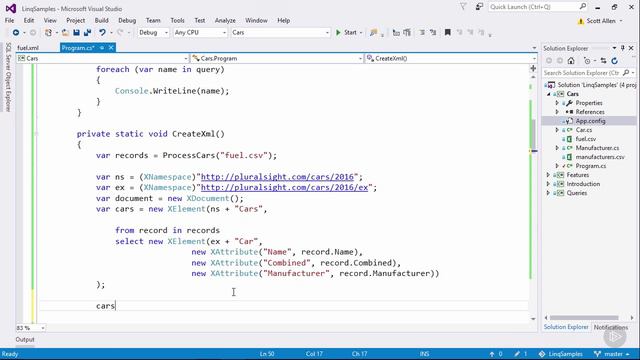This screenshot has width=640, height=360.
Task: Pin the Program.cs tab
Action: 102,48
